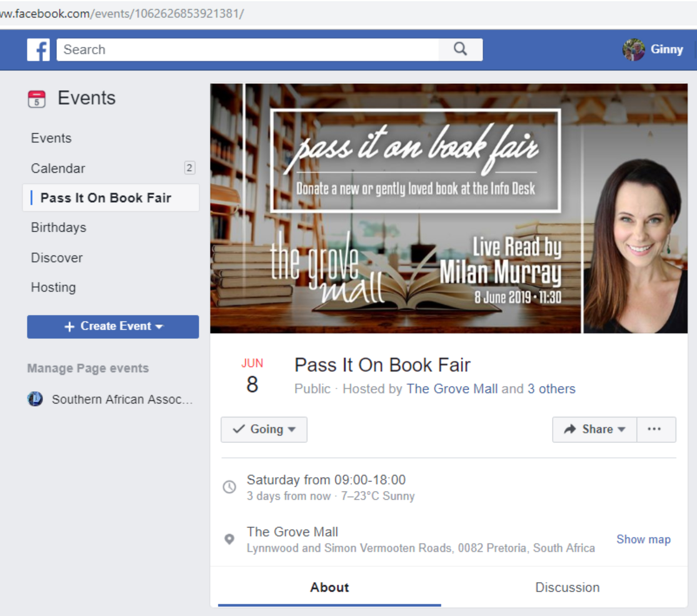Switch to the Discussion tab

(567, 587)
